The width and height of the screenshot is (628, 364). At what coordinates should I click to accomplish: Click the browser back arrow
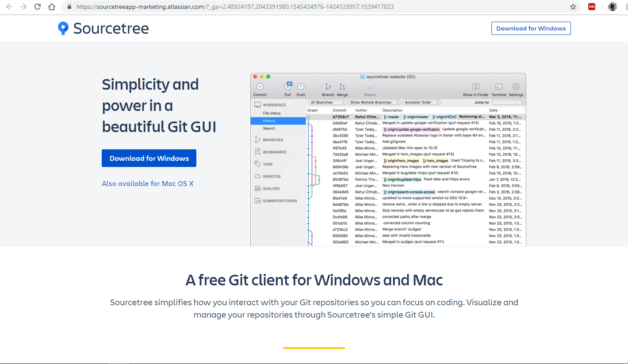pyautogui.click(x=9, y=7)
